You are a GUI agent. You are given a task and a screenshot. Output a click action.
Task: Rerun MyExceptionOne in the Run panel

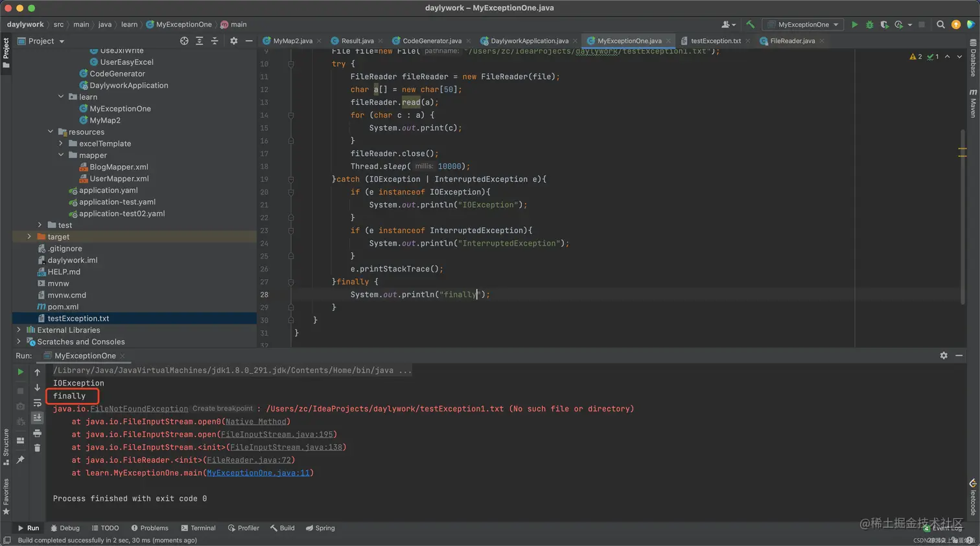tap(20, 372)
